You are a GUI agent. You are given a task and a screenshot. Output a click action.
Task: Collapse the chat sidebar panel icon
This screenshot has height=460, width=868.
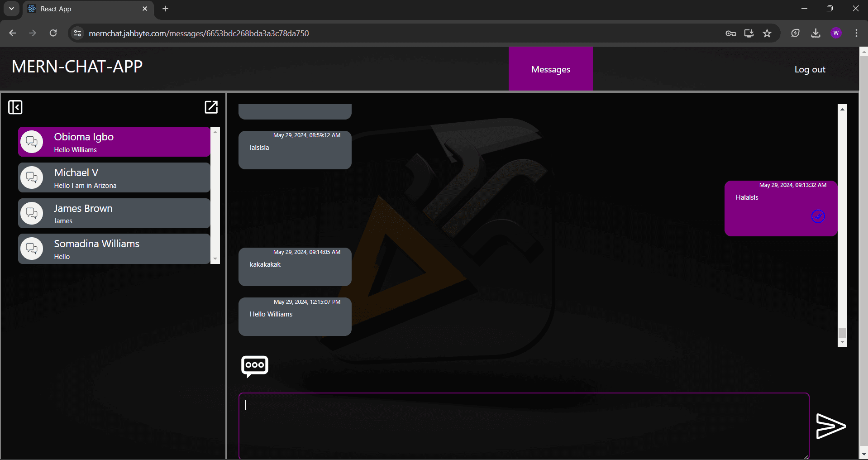click(15, 107)
